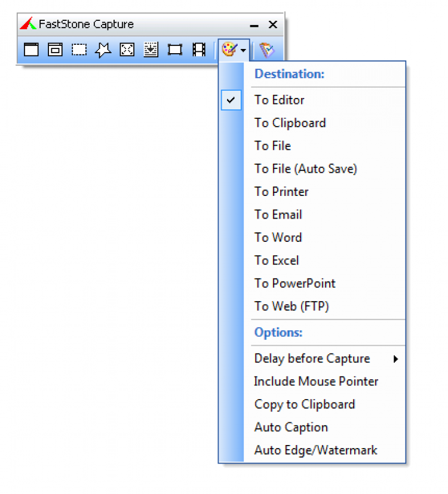The height and width of the screenshot is (494, 448).
Task: Click the FastStone Capture title text
Action: coord(86,24)
